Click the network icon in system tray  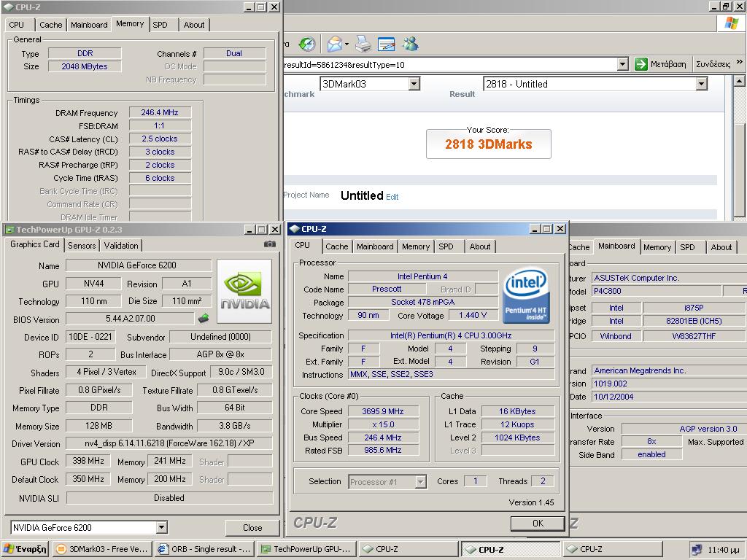pos(697,550)
